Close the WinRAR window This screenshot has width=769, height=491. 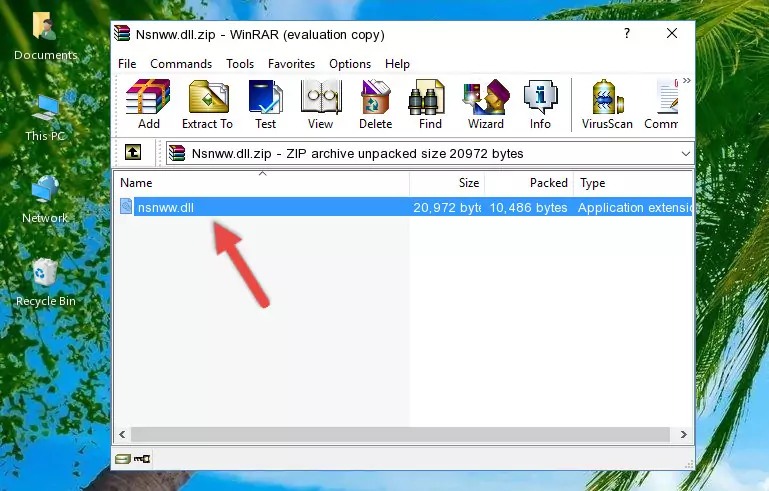[x=672, y=33]
